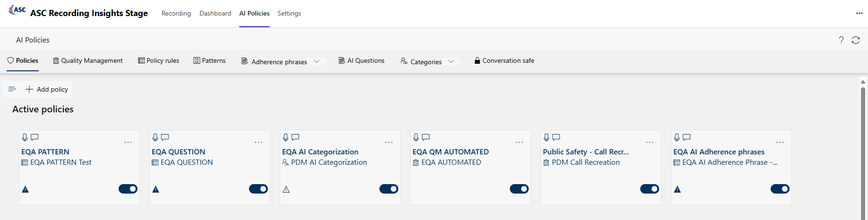This screenshot has width=868, height=220.
Task: Open the EQA PATTERN policy title
Action: tap(45, 152)
